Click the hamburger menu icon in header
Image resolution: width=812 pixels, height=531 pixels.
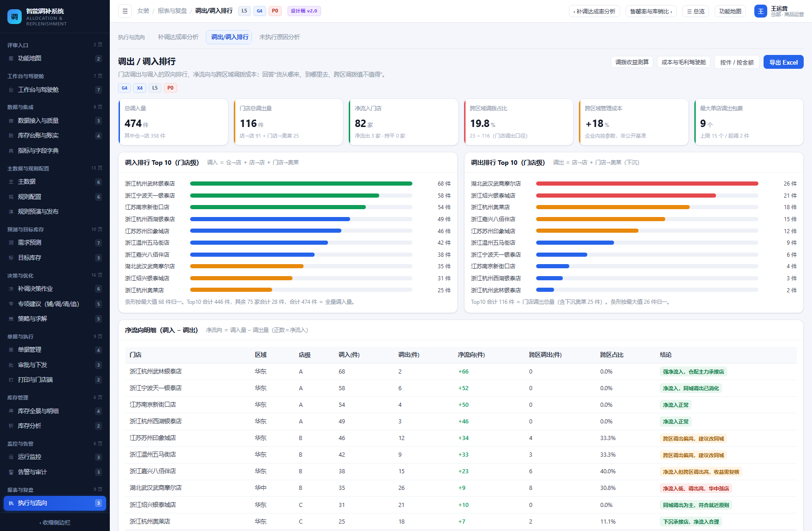(x=125, y=11)
